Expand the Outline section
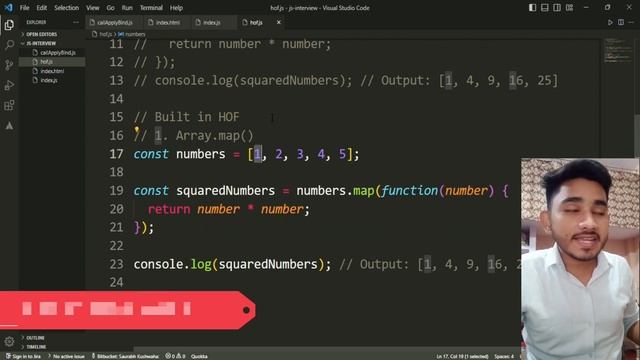The height and width of the screenshot is (360, 640). [52, 338]
